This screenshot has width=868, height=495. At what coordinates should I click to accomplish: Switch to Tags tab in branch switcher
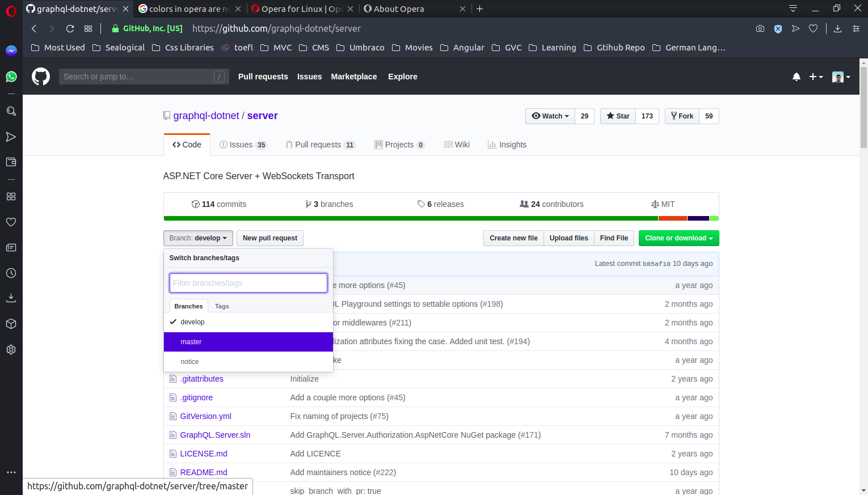222,306
